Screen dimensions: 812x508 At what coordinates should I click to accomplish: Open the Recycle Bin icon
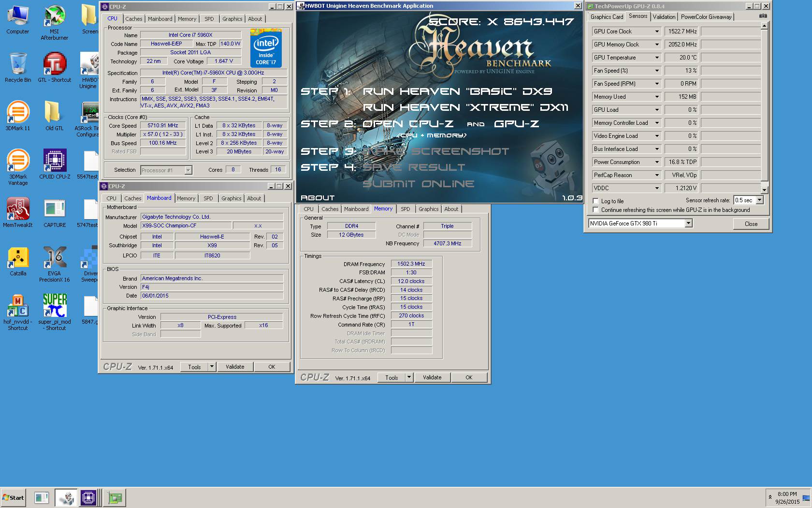(x=18, y=68)
